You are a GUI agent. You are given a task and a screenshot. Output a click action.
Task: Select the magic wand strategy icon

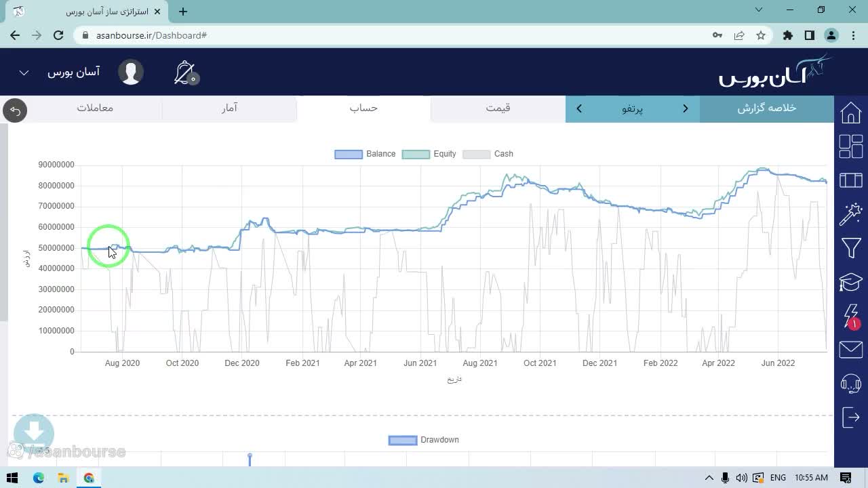[x=850, y=214]
